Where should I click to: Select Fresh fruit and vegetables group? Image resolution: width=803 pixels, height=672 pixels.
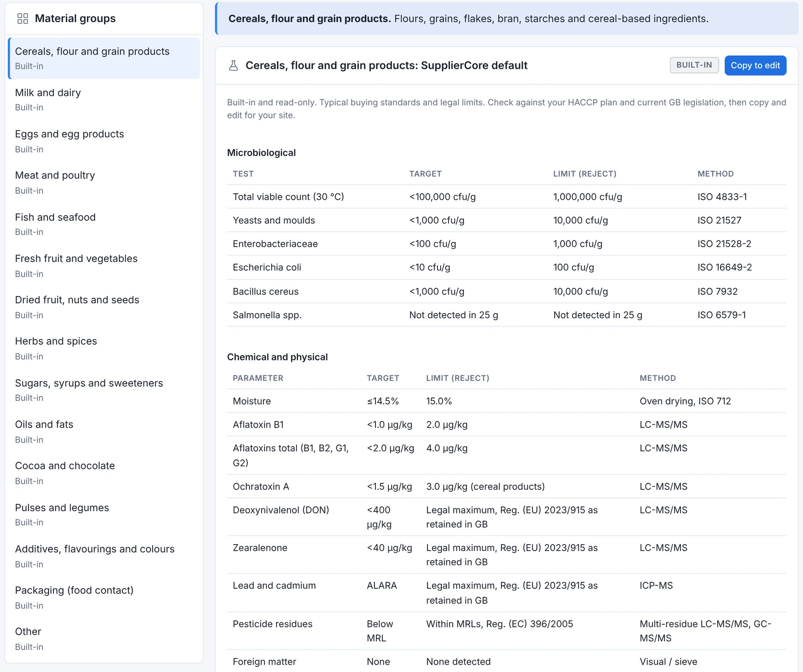pos(104,265)
